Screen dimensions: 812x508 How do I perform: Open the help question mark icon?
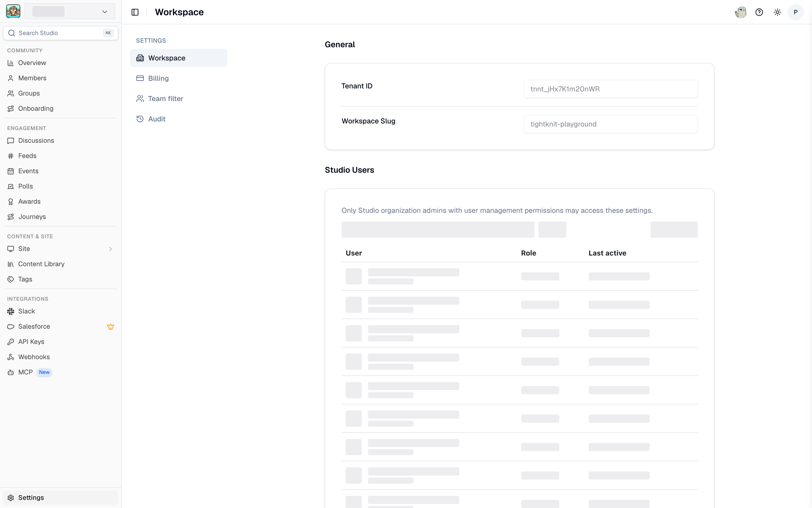click(759, 12)
